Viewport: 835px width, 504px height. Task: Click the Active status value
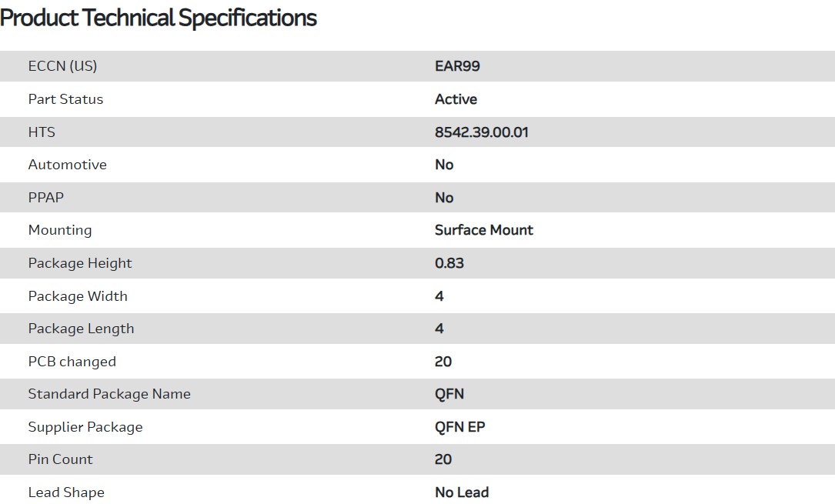tap(456, 99)
